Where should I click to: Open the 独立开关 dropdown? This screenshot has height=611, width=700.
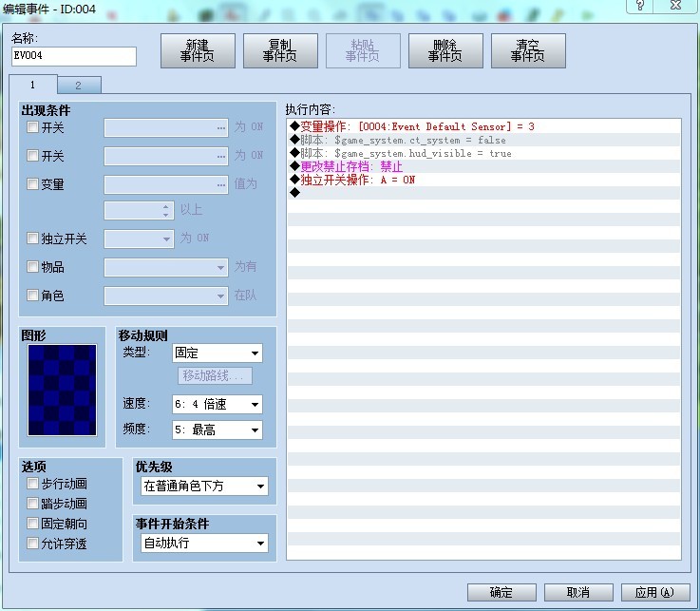click(x=139, y=239)
